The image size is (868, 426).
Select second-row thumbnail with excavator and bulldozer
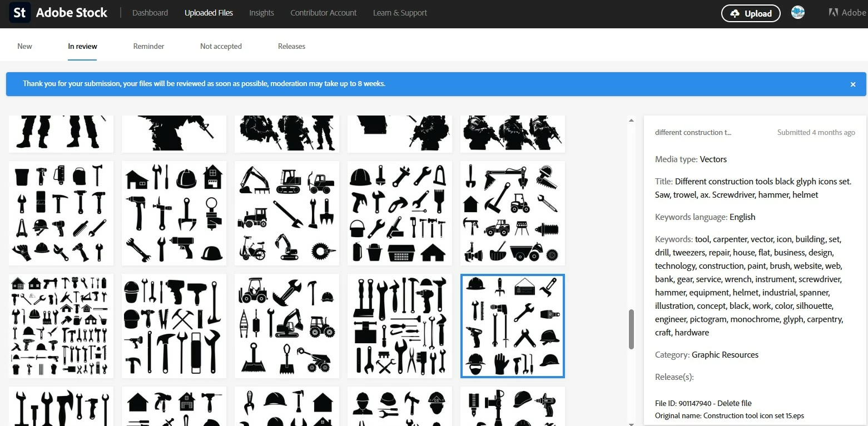[x=287, y=213]
